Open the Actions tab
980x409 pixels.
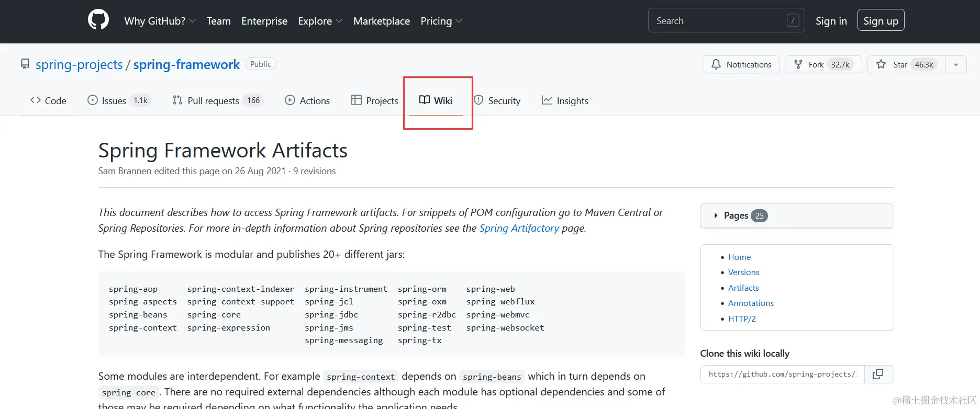coord(307,100)
